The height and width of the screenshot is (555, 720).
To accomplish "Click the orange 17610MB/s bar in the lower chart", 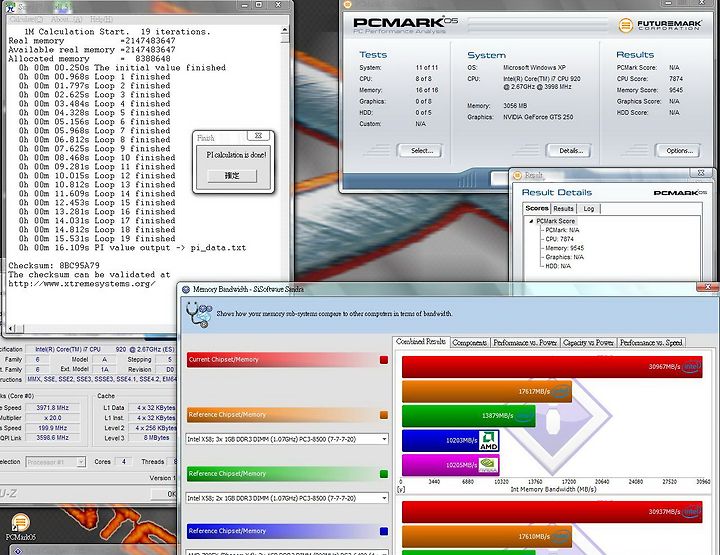I will 487,536.
